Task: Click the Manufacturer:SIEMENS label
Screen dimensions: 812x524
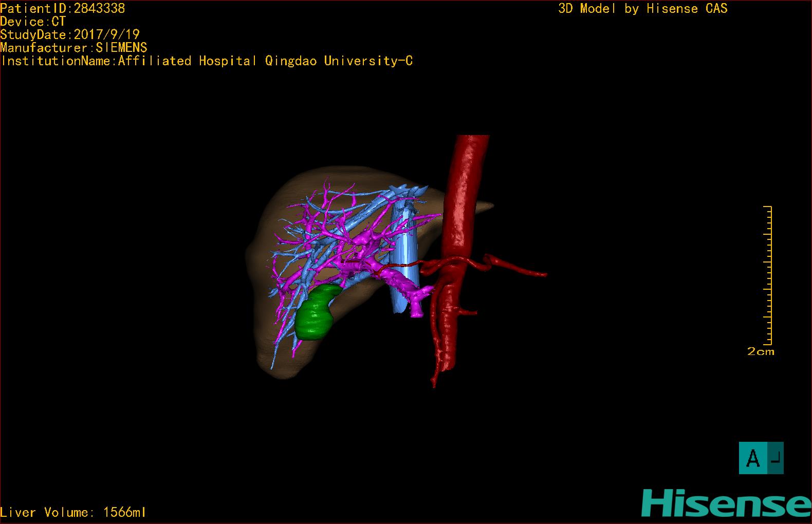Action: click(73, 48)
